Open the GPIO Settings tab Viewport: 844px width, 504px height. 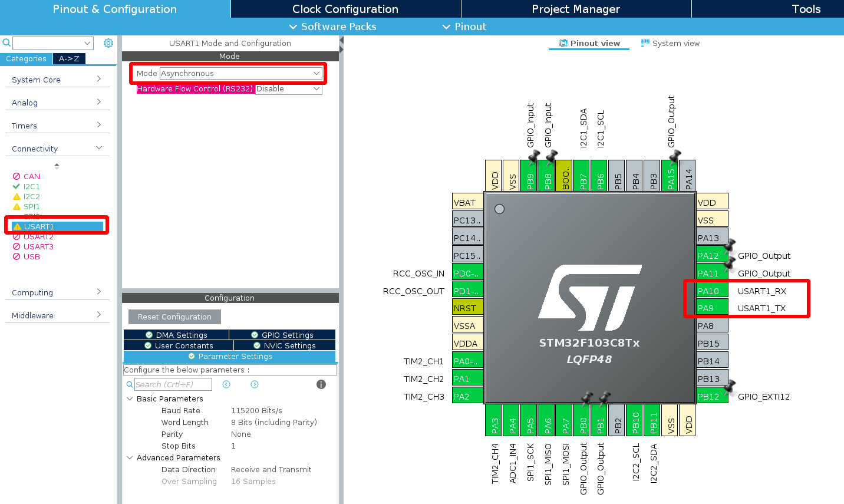click(282, 335)
